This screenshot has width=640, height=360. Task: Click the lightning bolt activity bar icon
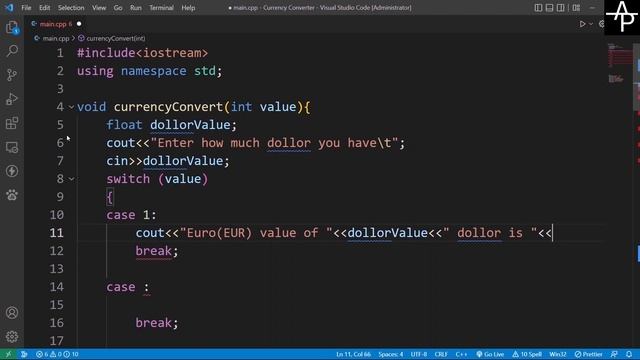coord(12,171)
